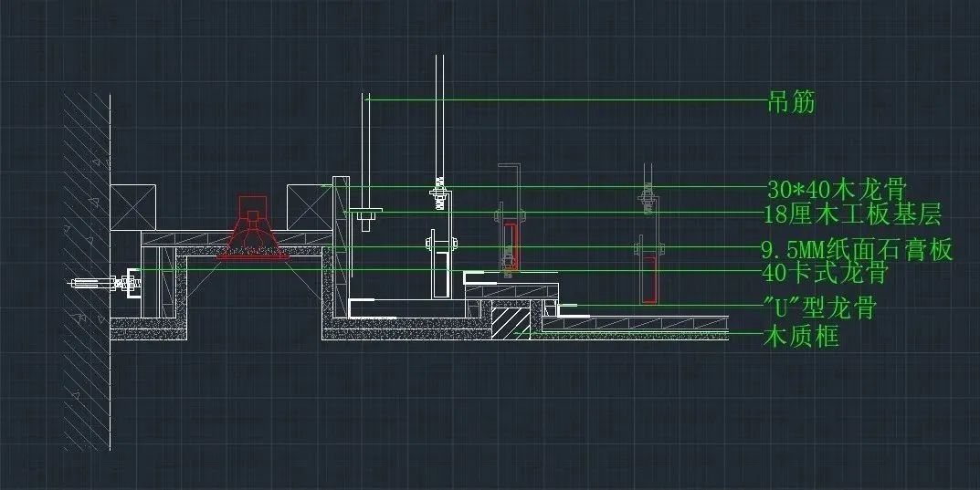Select the 吊筋 annotation text
980x490 pixels.
(791, 101)
